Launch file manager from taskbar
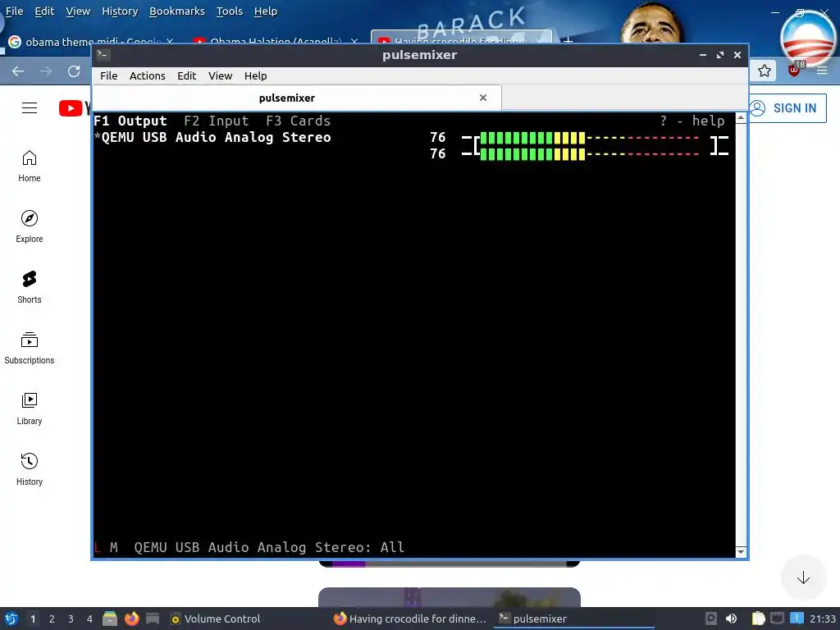Image resolution: width=840 pixels, height=630 pixels. [110, 619]
